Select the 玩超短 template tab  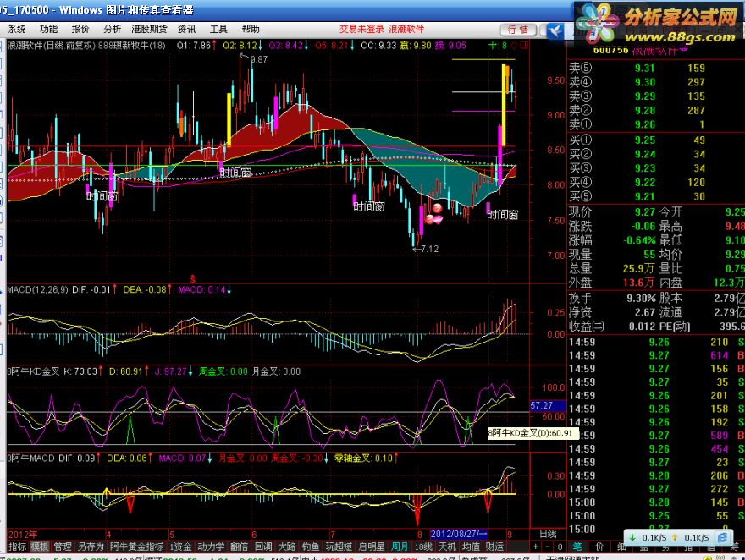point(339,546)
